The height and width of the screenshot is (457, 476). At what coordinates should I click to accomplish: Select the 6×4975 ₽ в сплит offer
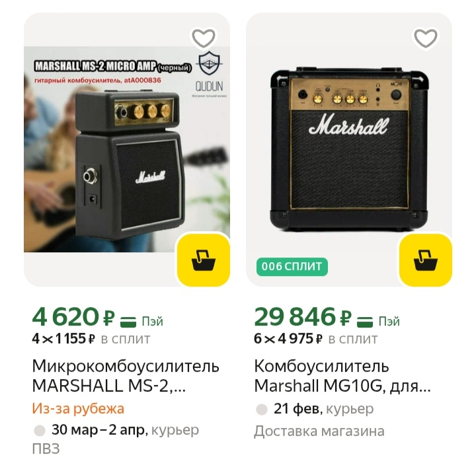tap(315, 339)
